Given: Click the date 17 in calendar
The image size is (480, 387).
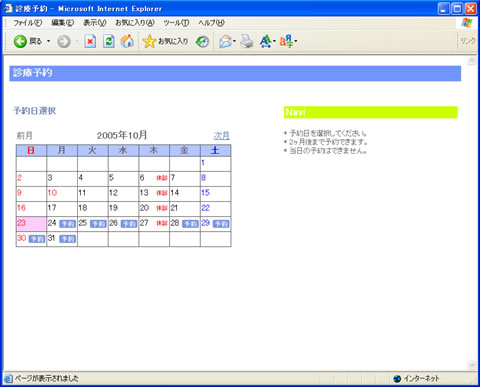Looking at the screenshot, I should click(x=52, y=208).
